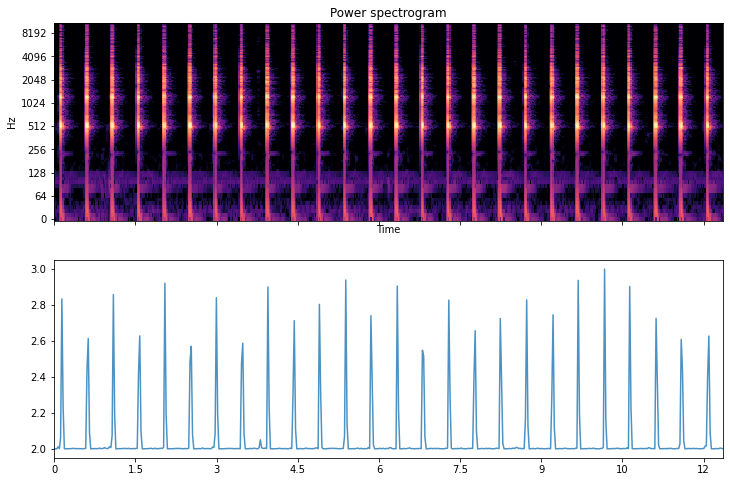Image resolution: width=730 pixels, height=482 pixels.
Task: Click the 2.8 y-axis tick label
Action: click(x=38, y=306)
